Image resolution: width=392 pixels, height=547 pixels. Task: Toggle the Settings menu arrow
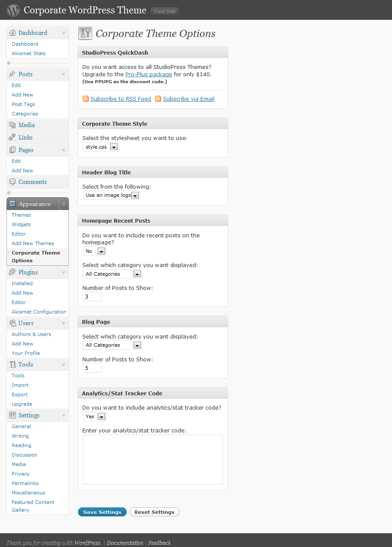click(63, 415)
